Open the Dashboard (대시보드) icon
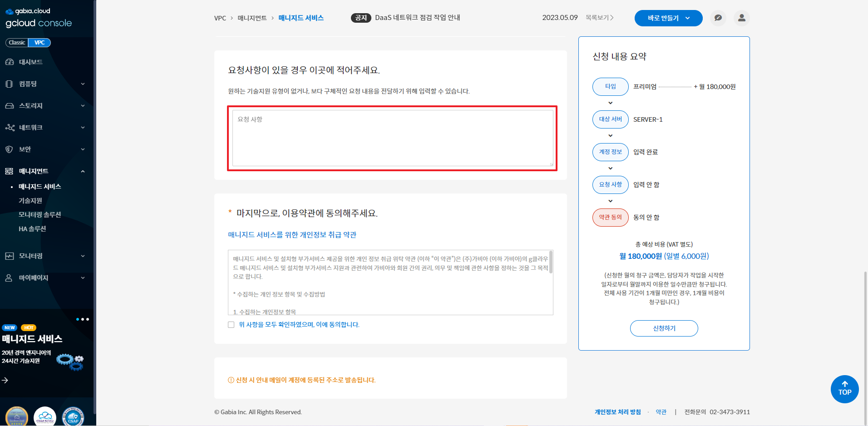The image size is (868, 426). 9,62
